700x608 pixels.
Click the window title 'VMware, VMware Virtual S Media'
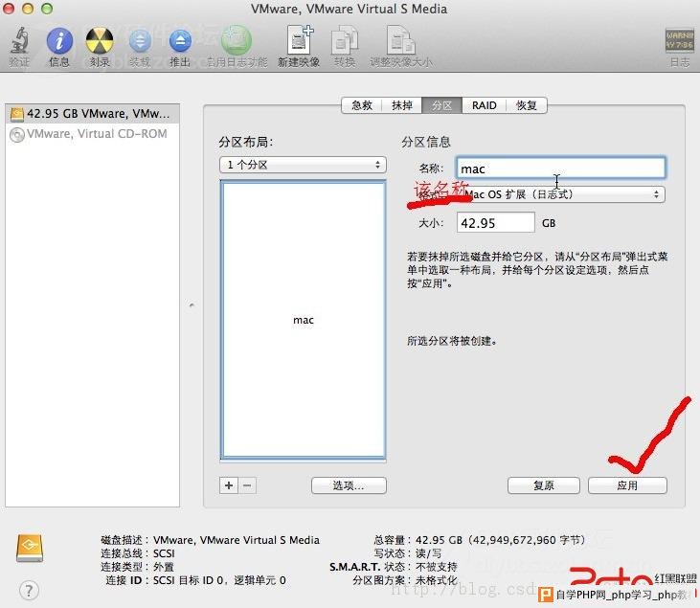click(x=349, y=9)
